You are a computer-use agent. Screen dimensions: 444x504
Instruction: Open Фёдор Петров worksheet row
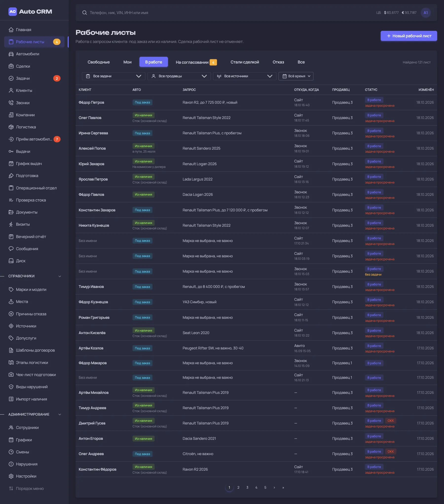(256, 102)
